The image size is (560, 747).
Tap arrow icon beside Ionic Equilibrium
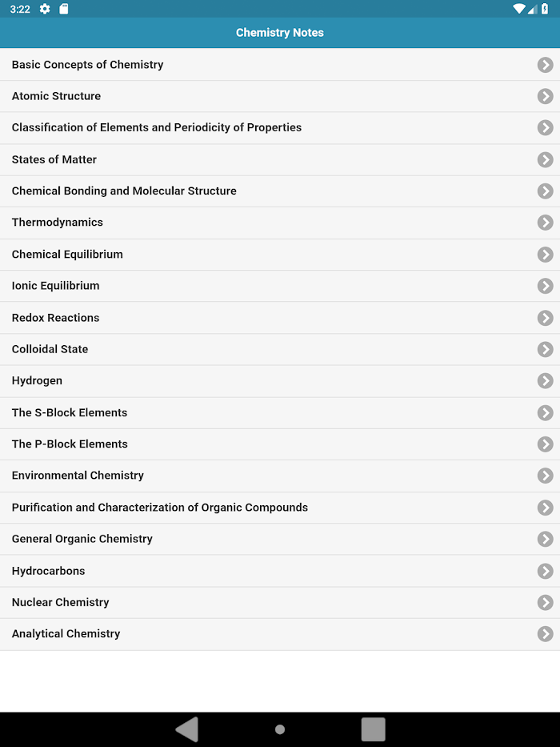[546, 286]
